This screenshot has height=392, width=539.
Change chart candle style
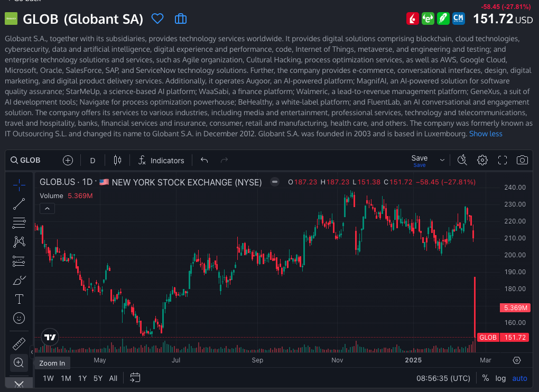click(117, 161)
